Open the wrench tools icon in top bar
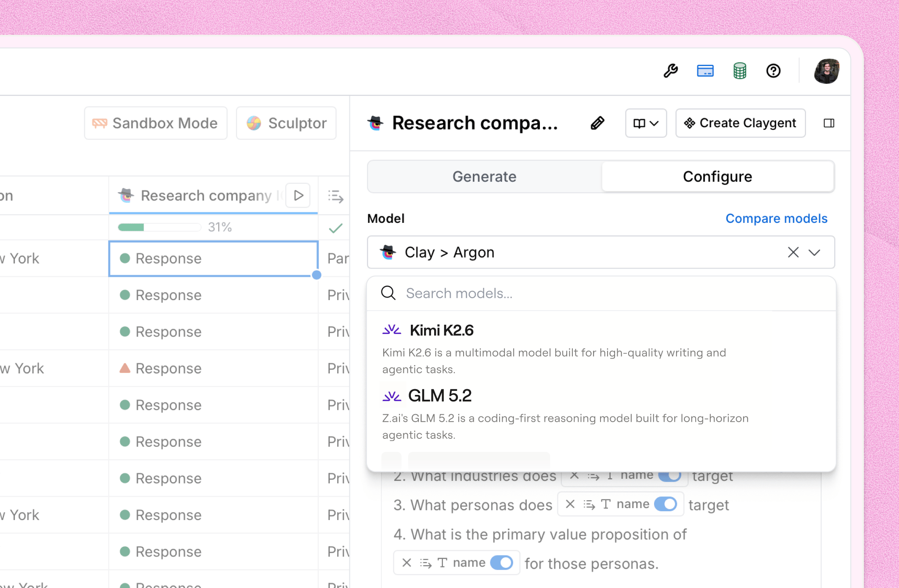The image size is (899, 588). click(x=670, y=71)
